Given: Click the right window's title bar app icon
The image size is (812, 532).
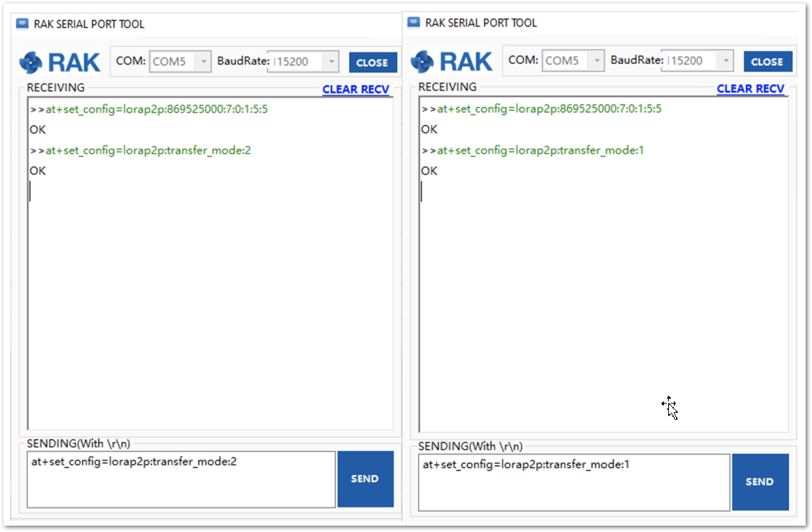Looking at the screenshot, I should click(414, 22).
